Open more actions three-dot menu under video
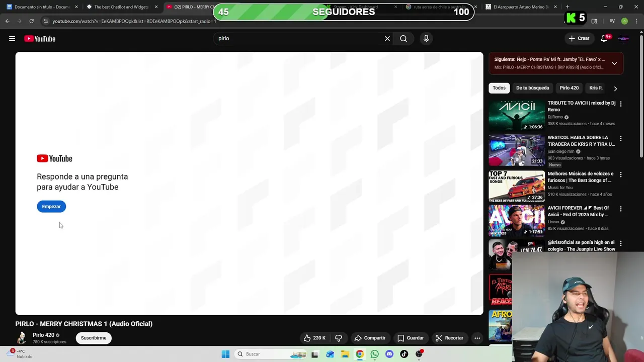 pyautogui.click(x=477, y=338)
